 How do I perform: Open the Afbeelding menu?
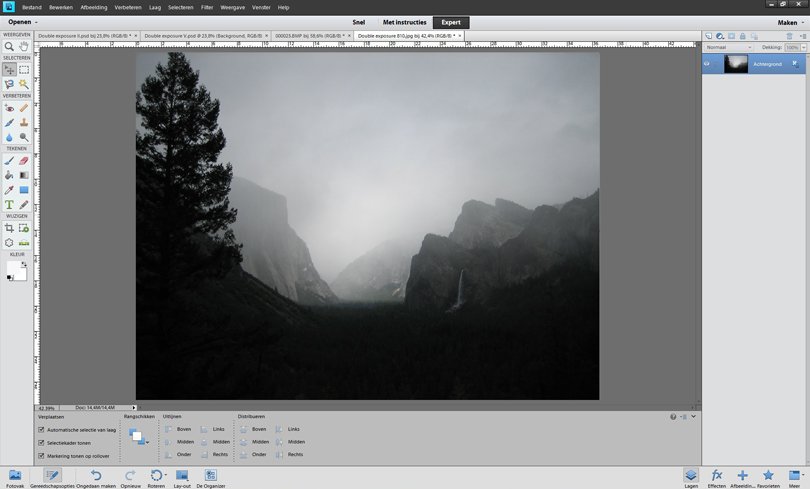coord(94,8)
